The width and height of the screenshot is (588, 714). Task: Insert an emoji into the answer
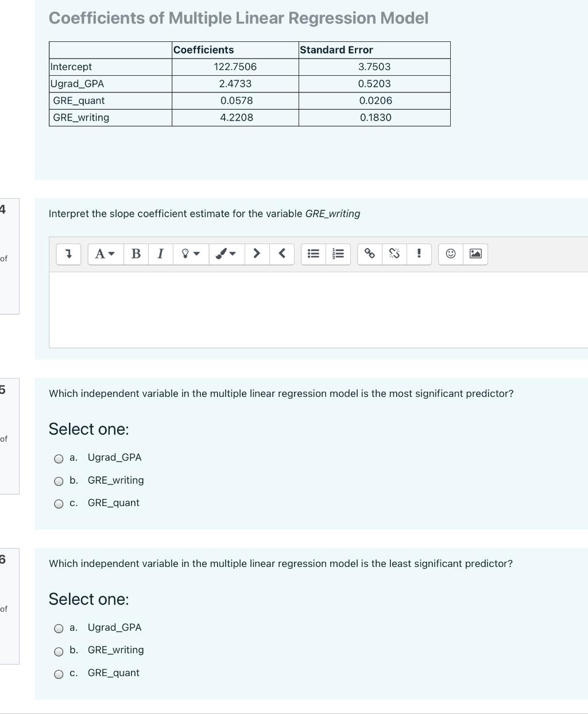tap(450, 254)
